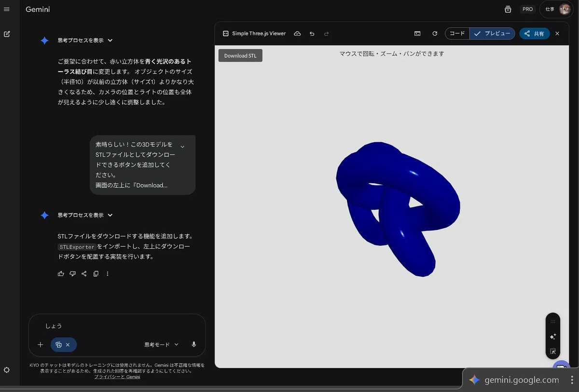Click the purple floating button at corner
Viewport: 579px width, 392px height.
pos(562,365)
